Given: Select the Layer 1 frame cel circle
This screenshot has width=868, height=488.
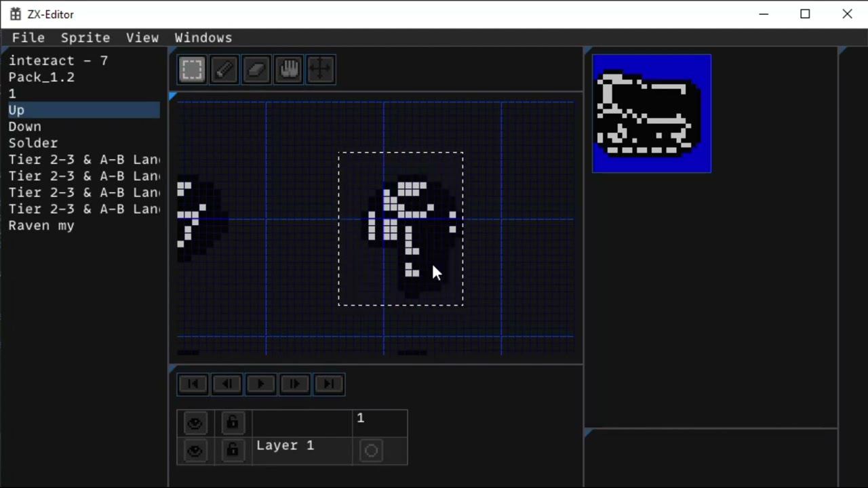Looking at the screenshot, I should [x=371, y=451].
